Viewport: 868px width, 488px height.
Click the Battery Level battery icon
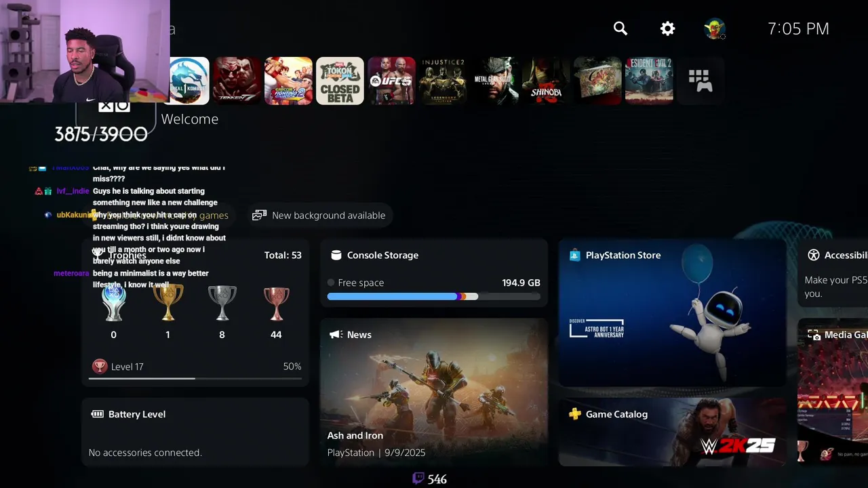point(97,414)
